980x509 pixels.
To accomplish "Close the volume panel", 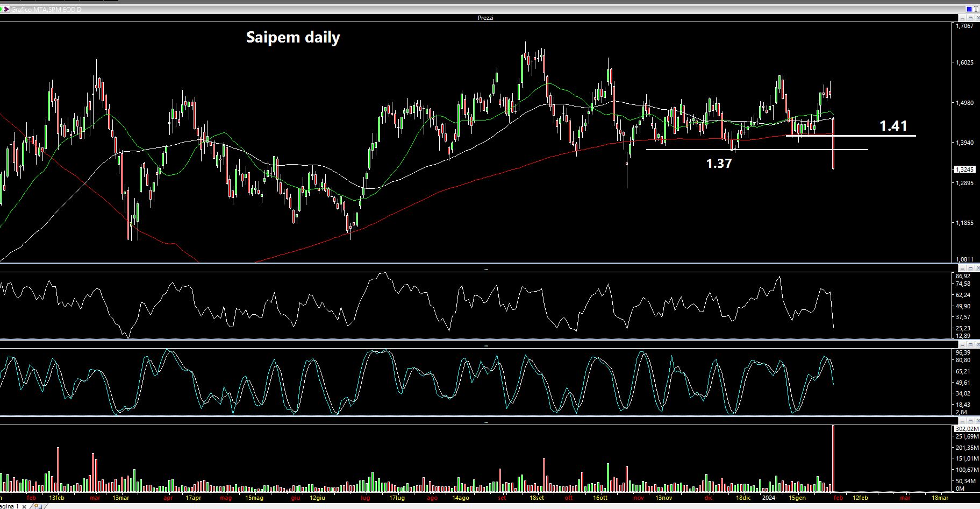I will 977,420.
